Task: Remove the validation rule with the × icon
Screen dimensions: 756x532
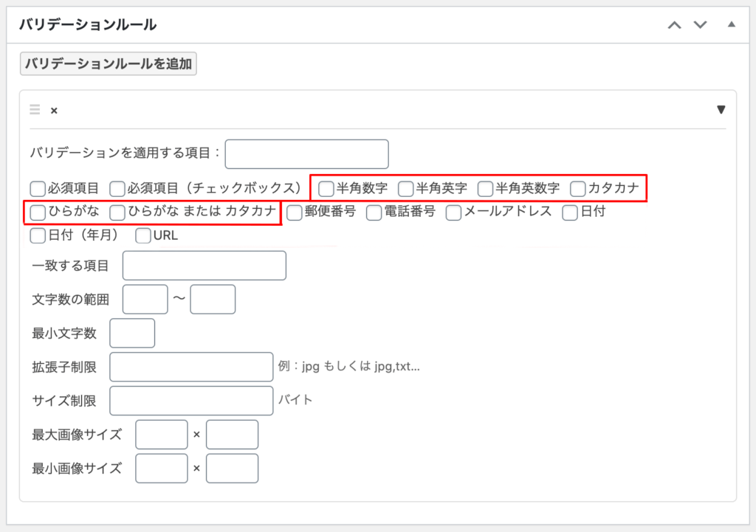Action: (54, 111)
